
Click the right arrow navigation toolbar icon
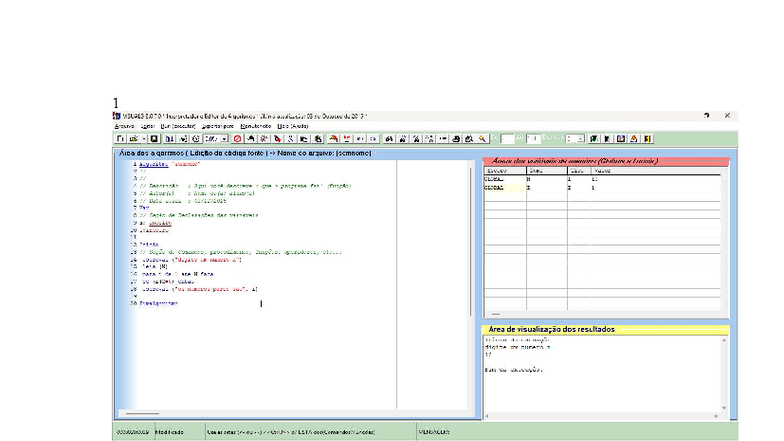click(x=372, y=138)
